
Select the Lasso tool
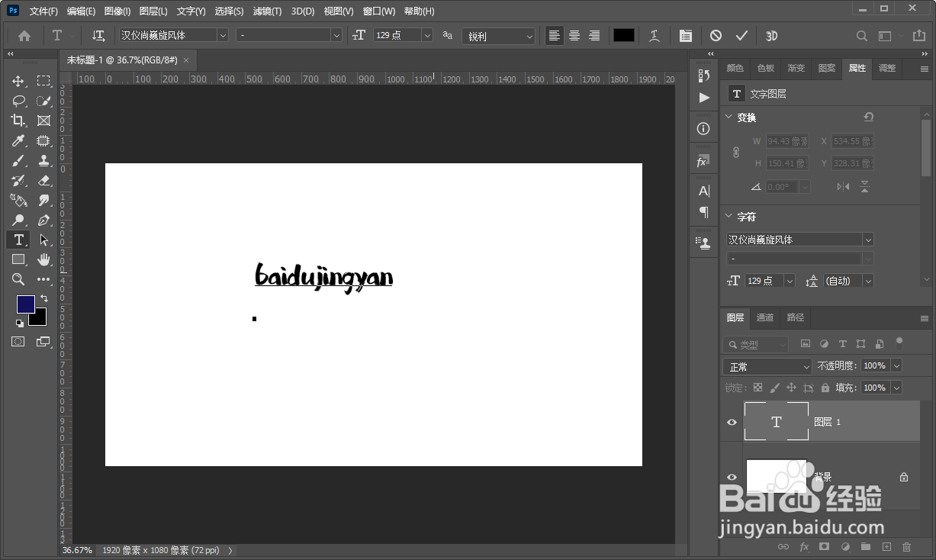click(x=18, y=101)
